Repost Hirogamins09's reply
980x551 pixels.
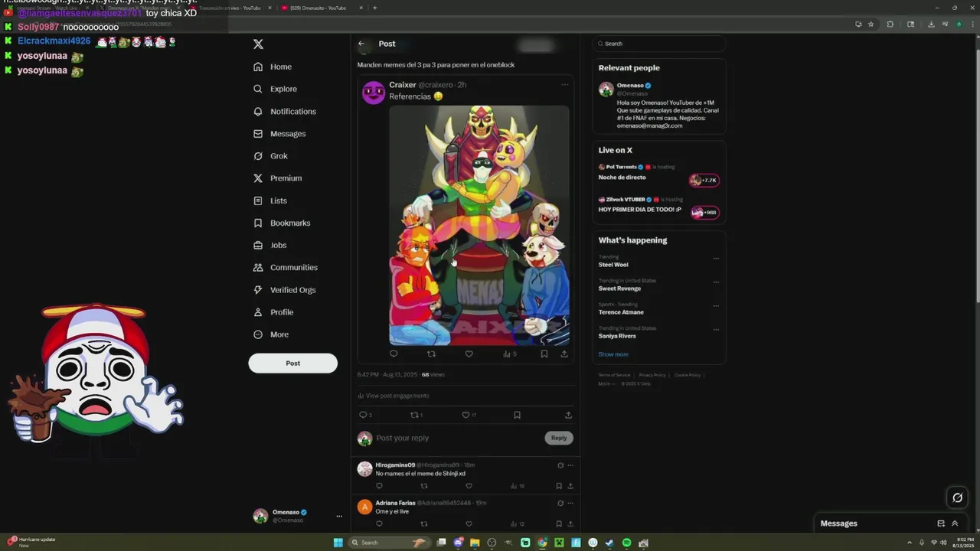point(424,486)
